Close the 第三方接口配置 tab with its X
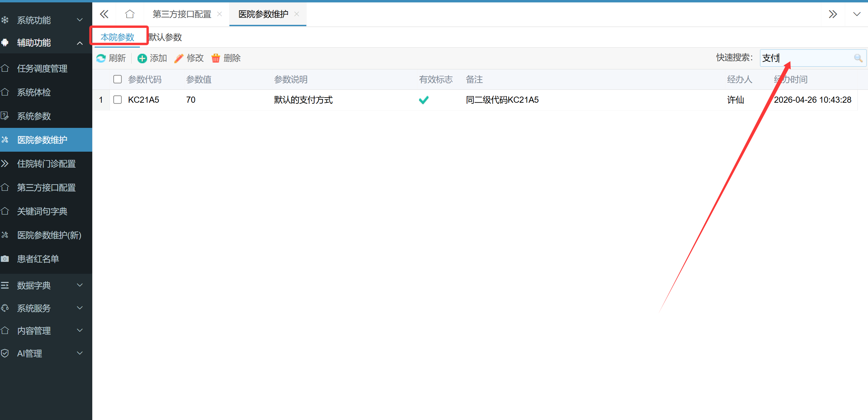 point(220,14)
